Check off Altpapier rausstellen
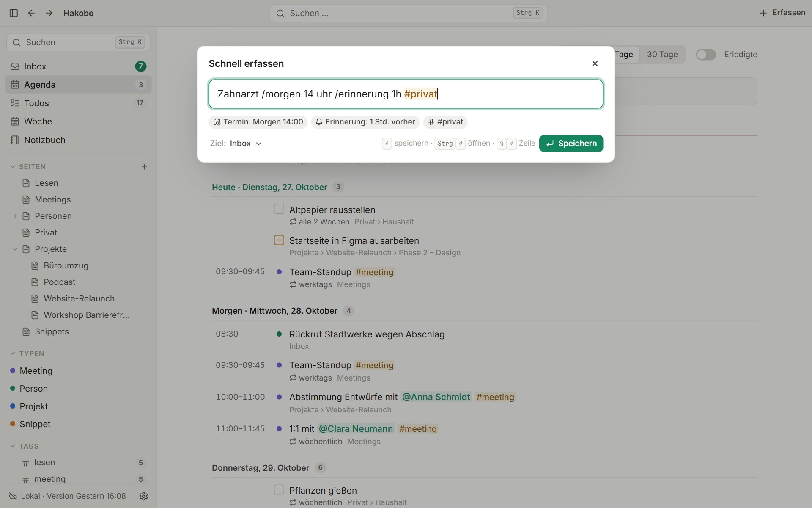Screen dimensions: 812x508 [279, 209]
